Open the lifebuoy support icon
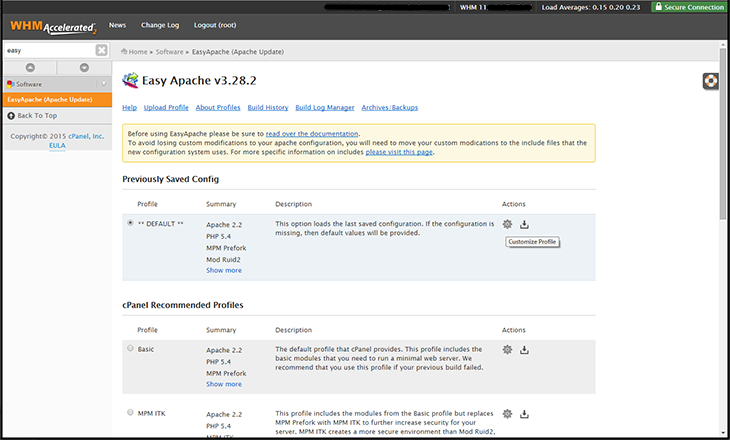The image size is (730, 440). pyautogui.click(x=710, y=81)
